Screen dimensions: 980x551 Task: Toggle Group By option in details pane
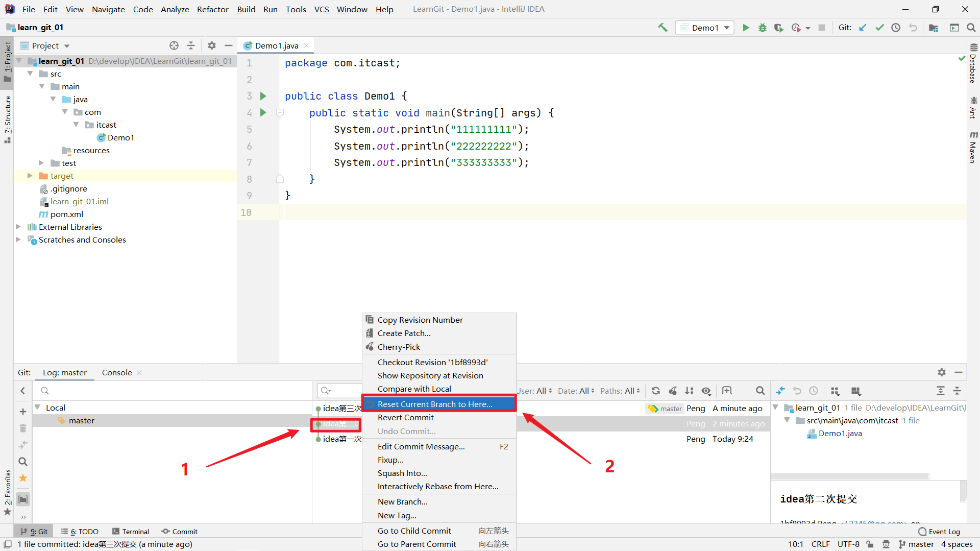coord(835,391)
